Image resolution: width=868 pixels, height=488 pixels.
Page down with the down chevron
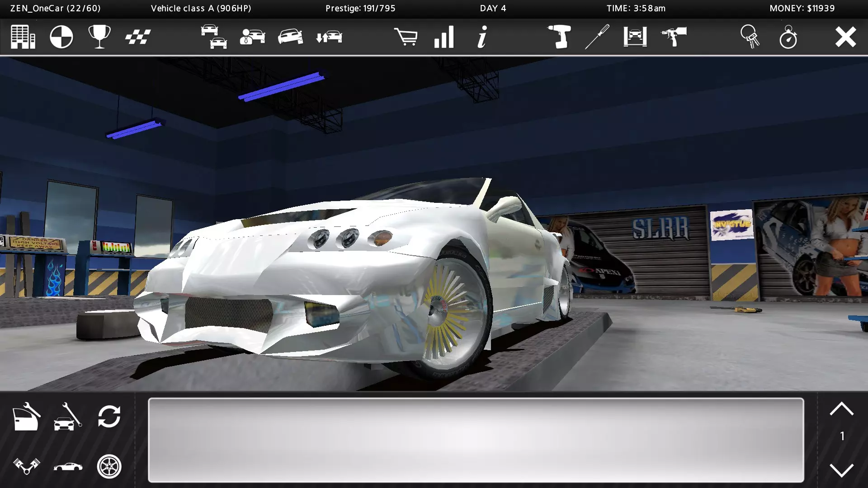coord(841,470)
